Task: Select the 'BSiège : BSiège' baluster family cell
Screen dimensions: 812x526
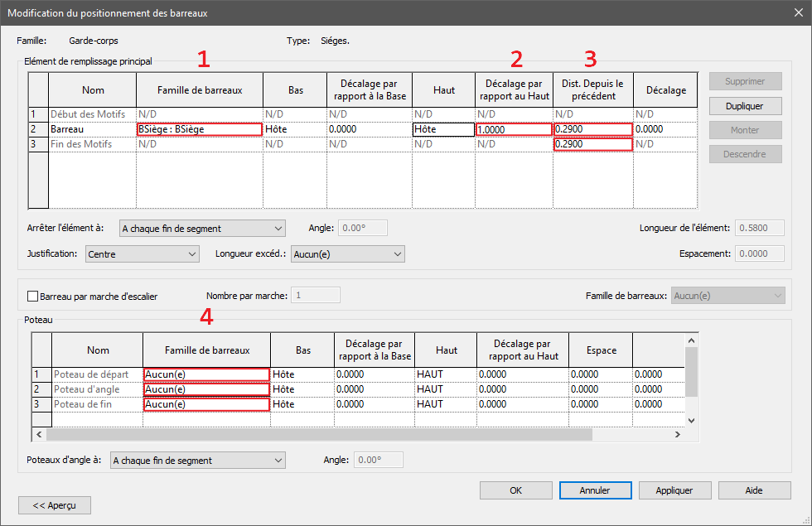Action: point(199,129)
